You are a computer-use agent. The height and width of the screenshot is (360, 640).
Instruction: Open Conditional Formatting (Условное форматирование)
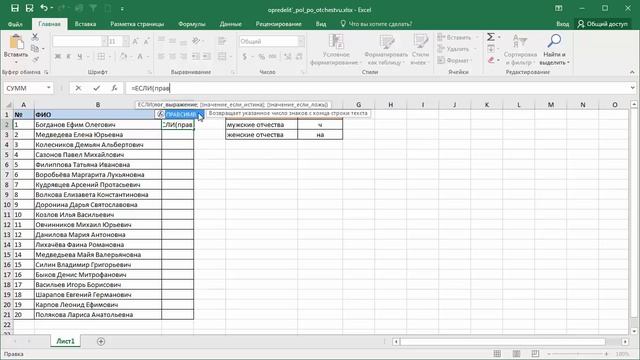click(x=336, y=49)
